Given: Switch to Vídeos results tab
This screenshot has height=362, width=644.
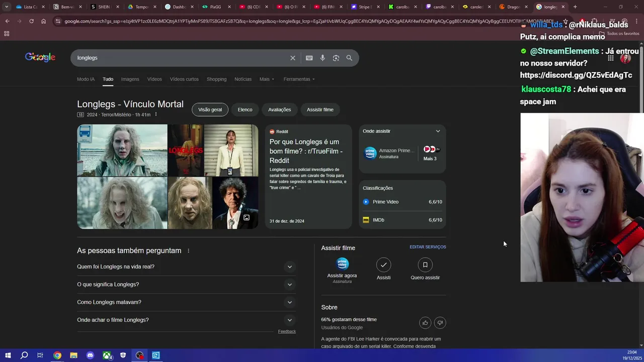Looking at the screenshot, I should pos(154,79).
